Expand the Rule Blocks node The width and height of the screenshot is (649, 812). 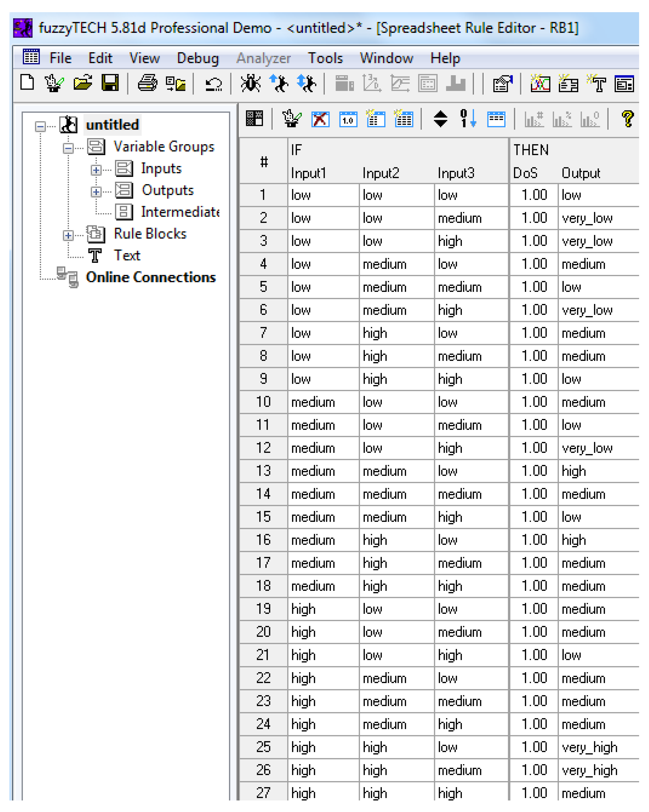click(68, 236)
